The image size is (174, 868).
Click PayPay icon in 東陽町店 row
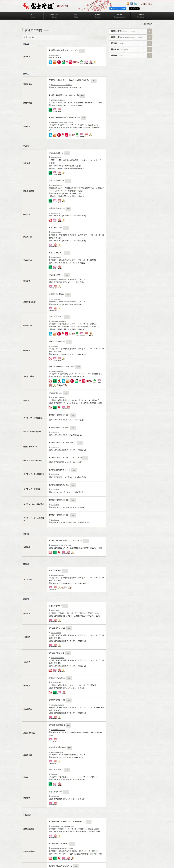(66, 135)
